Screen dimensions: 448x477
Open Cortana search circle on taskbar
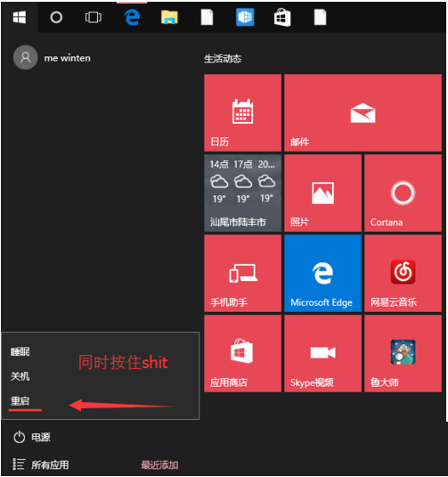[x=56, y=17]
